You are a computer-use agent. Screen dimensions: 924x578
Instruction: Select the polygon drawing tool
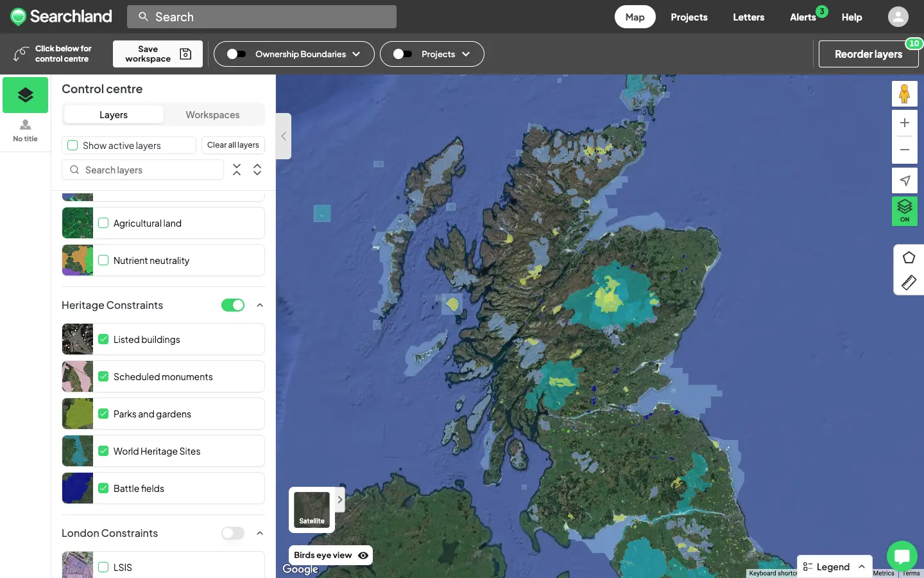point(909,258)
